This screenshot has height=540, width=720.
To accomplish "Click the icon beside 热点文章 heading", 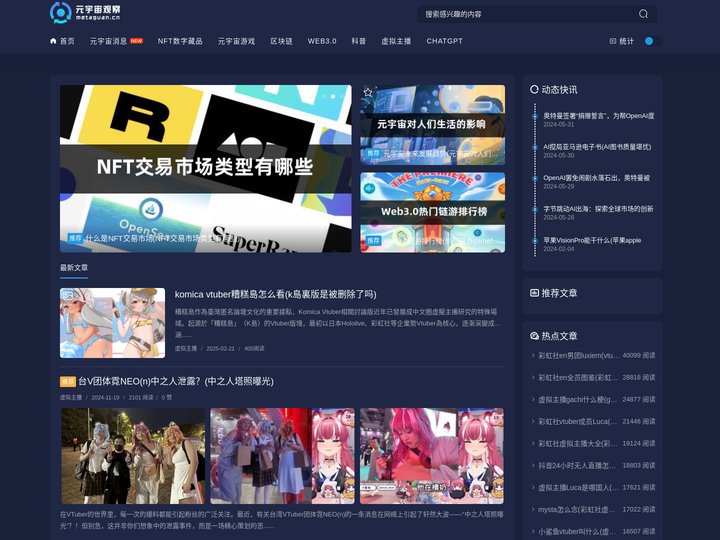I will 534,336.
